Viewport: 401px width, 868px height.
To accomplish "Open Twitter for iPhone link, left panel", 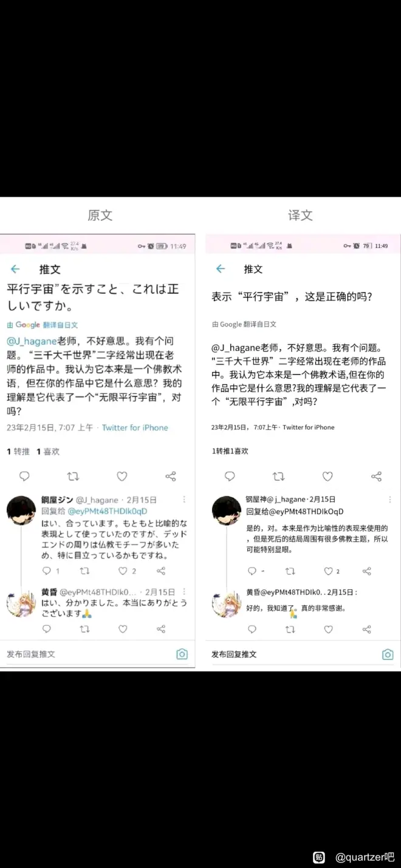I will [135, 427].
